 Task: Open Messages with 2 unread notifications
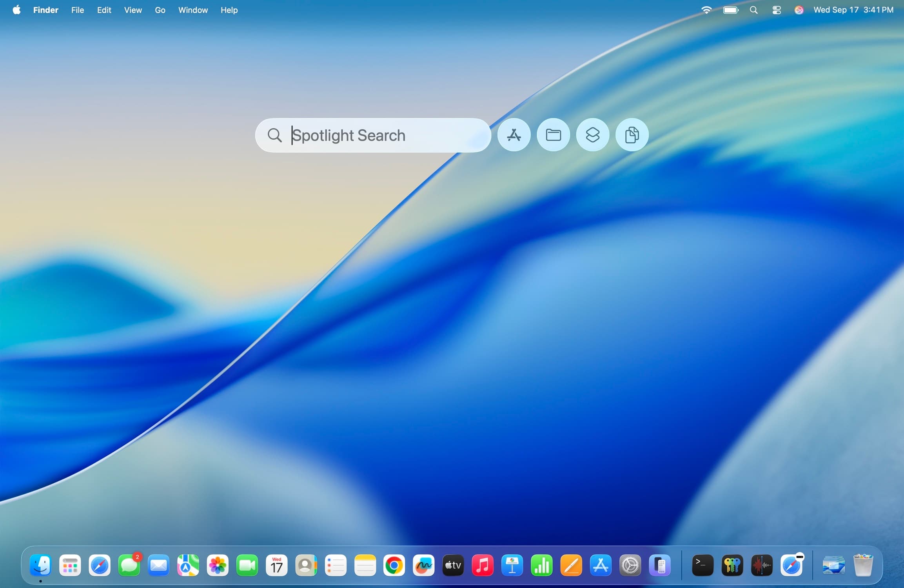[129, 565]
